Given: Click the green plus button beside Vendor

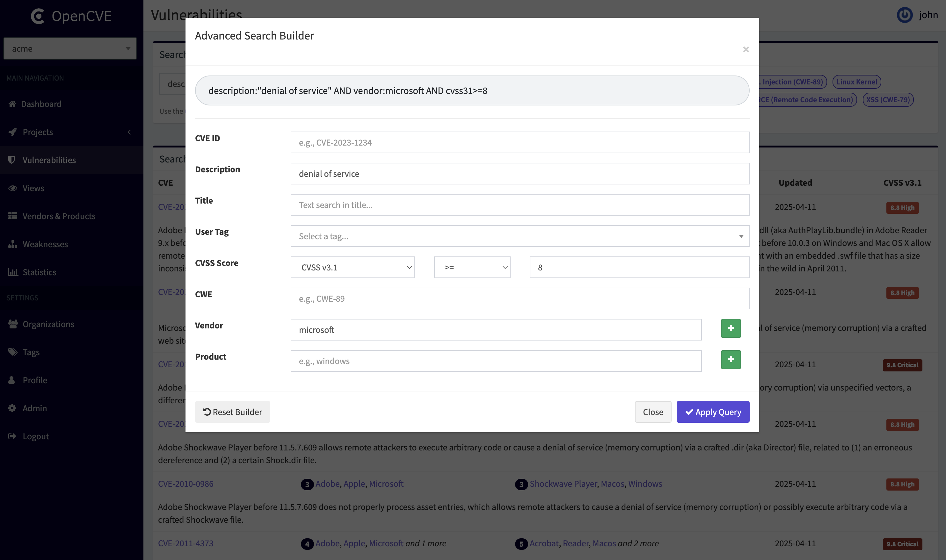Looking at the screenshot, I should click(x=731, y=328).
